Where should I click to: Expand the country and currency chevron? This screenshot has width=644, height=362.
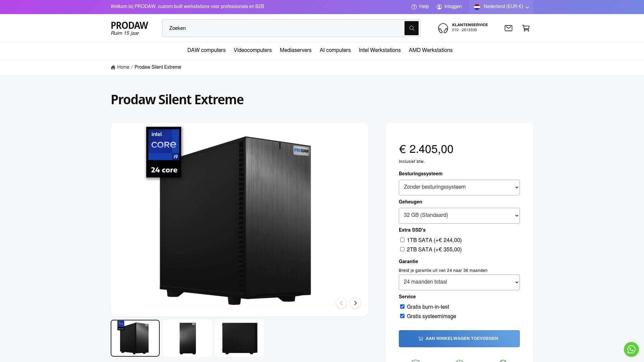[527, 7]
